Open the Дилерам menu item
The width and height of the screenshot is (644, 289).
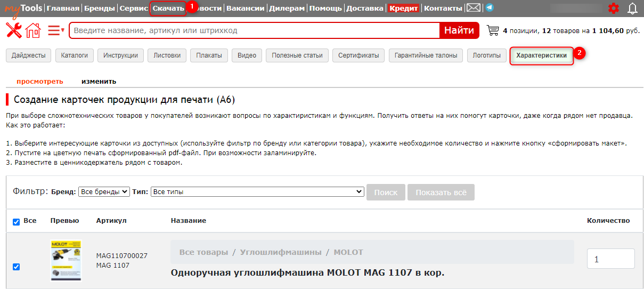(287, 8)
